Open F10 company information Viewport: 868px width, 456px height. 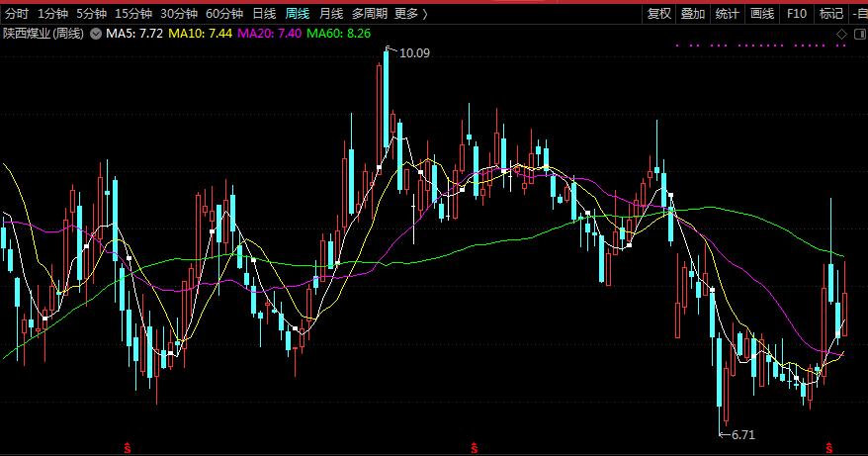coord(797,14)
